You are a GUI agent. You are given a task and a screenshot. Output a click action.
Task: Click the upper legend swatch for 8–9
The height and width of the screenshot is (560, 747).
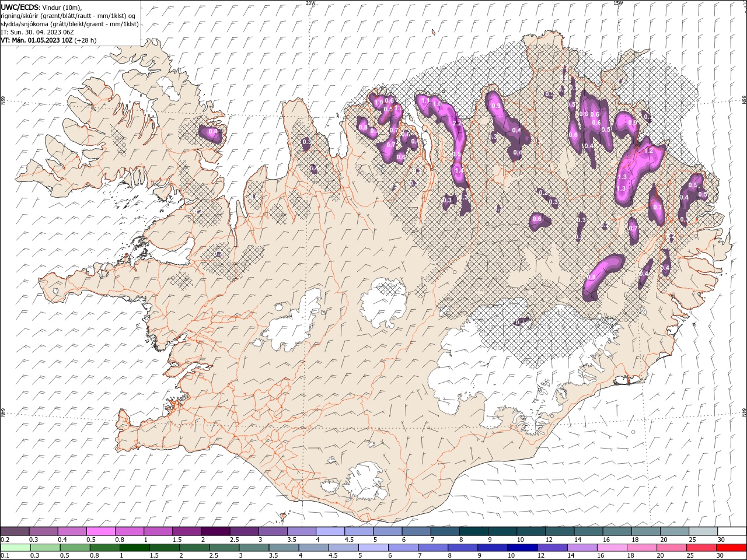(x=473, y=531)
